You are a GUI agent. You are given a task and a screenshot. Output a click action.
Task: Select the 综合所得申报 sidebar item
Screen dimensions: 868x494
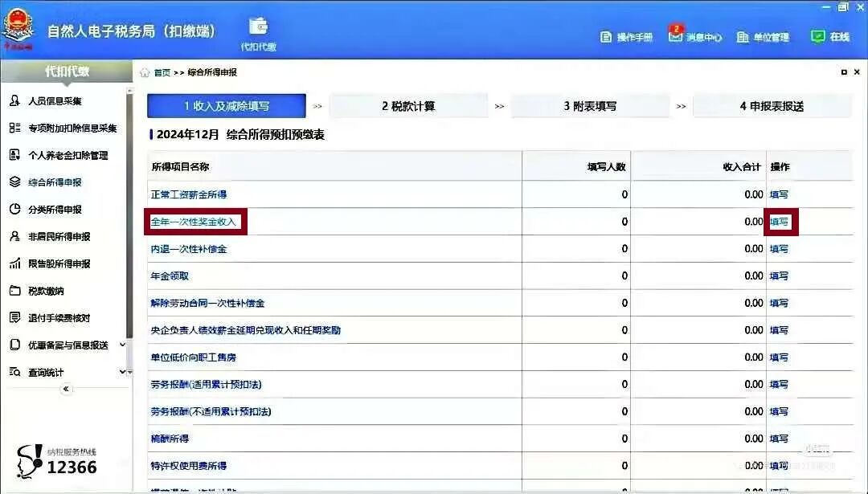pyautogui.click(x=52, y=182)
